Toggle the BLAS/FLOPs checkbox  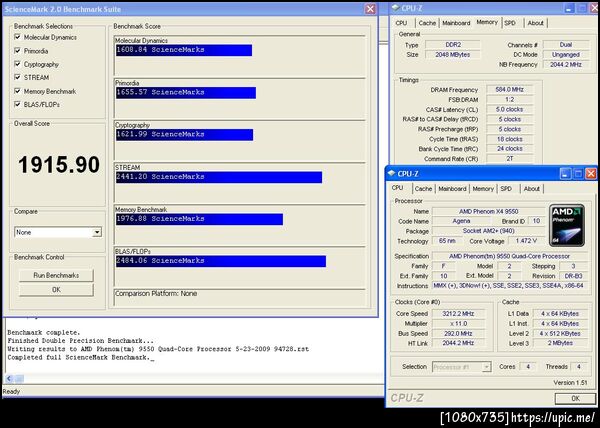[x=17, y=104]
